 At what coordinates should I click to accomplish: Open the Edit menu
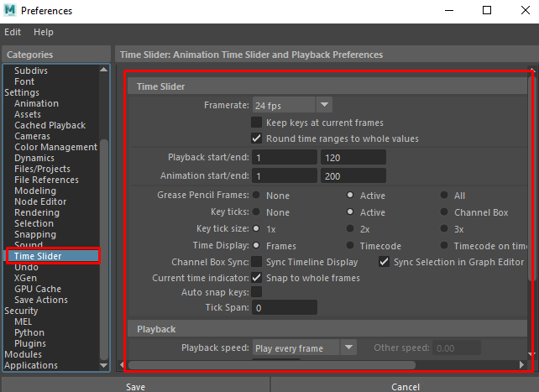pyautogui.click(x=13, y=32)
